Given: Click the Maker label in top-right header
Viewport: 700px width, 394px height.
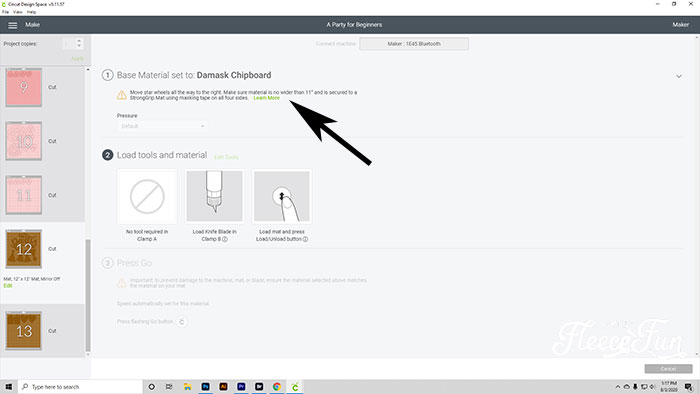Looking at the screenshot, I should tap(680, 25).
